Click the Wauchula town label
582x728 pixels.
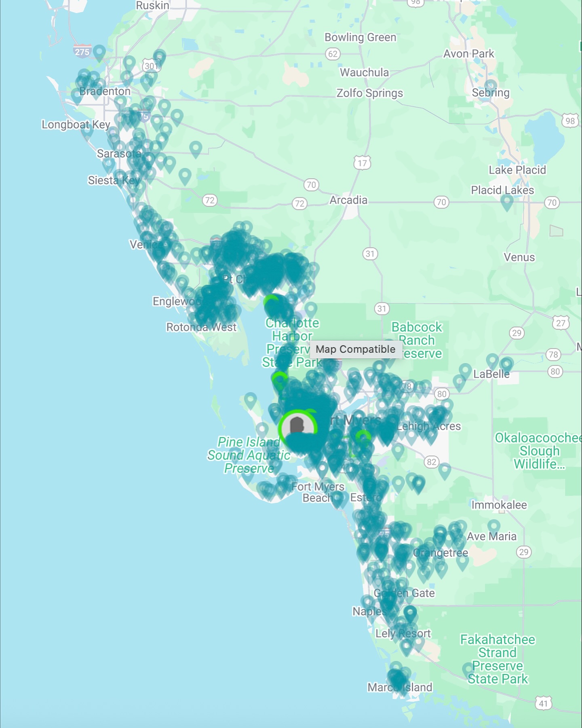coord(364,72)
